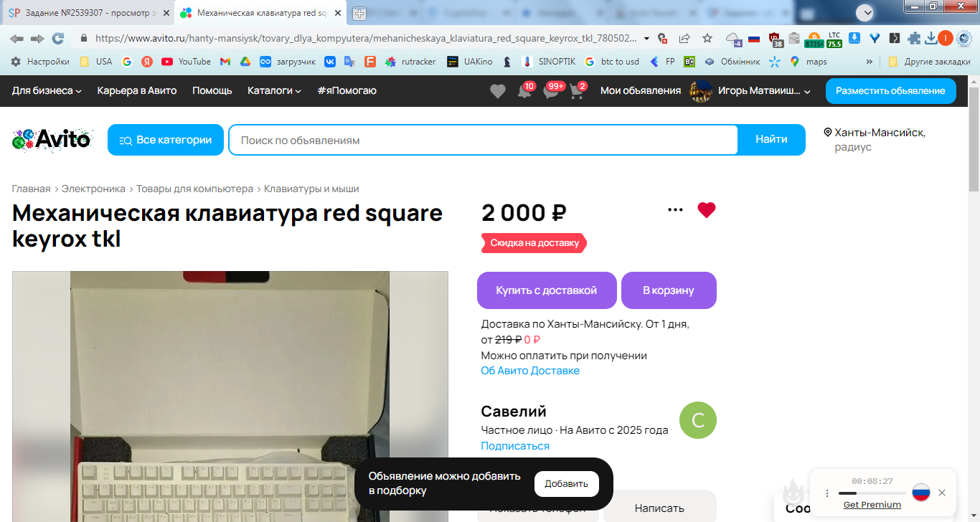Viewport: 980px width, 522px height.
Task: Expand the Каталоги dropdown menu
Action: pos(274,90)
